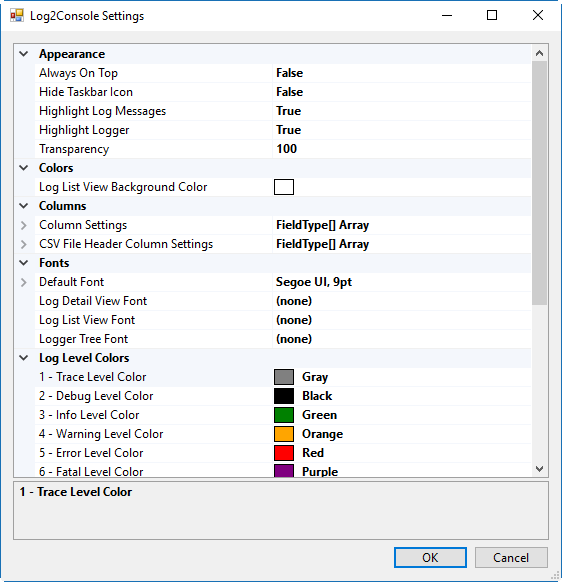This screenshot has height=582, width=562.
Task: Click CSV header FieldType[] Array value
Action: tap(323, 244)
